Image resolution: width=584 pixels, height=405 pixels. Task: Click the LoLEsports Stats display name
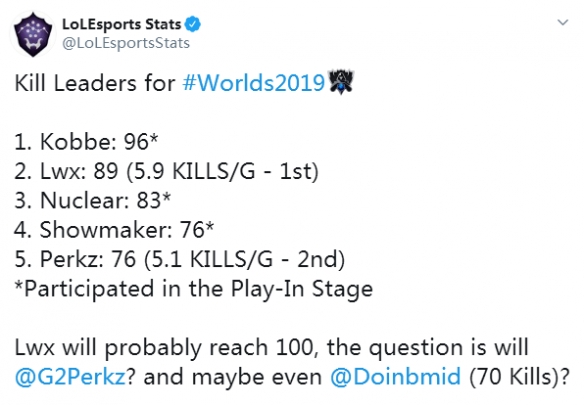121,25
